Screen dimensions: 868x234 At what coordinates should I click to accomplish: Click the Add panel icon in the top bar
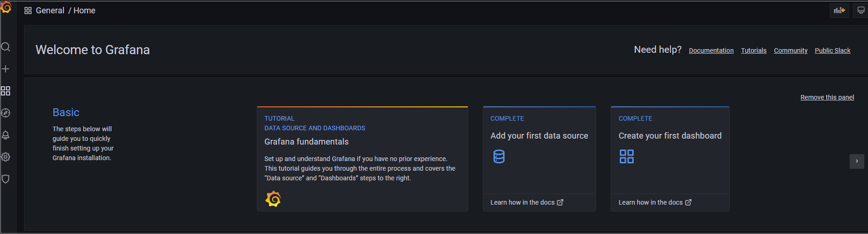840,10
